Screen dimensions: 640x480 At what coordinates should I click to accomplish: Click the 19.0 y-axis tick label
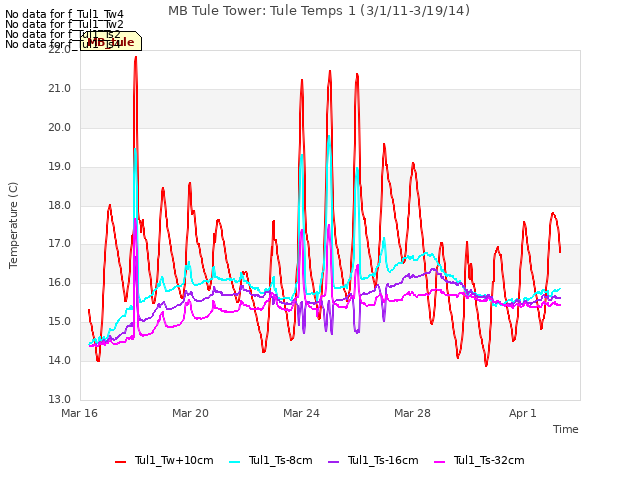click(x=60, y=167)
